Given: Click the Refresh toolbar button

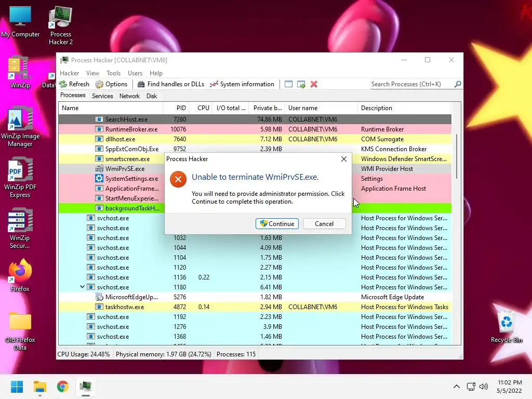Looking at the screenshot, I should 74,84.
